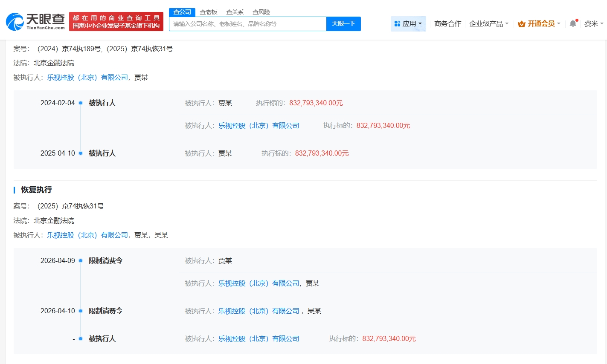Open 乐视控股 link in the 2024-02-04 entry

tap(259, 126)
